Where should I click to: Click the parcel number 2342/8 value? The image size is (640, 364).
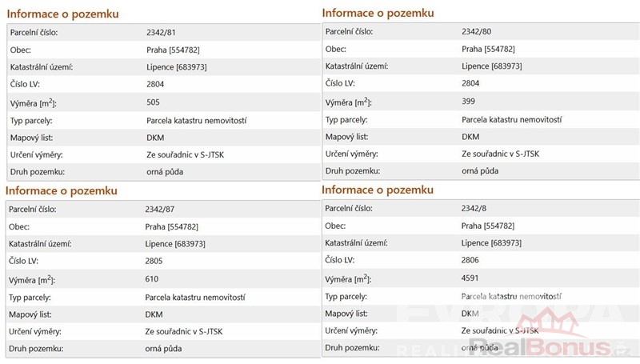(473, 208)
